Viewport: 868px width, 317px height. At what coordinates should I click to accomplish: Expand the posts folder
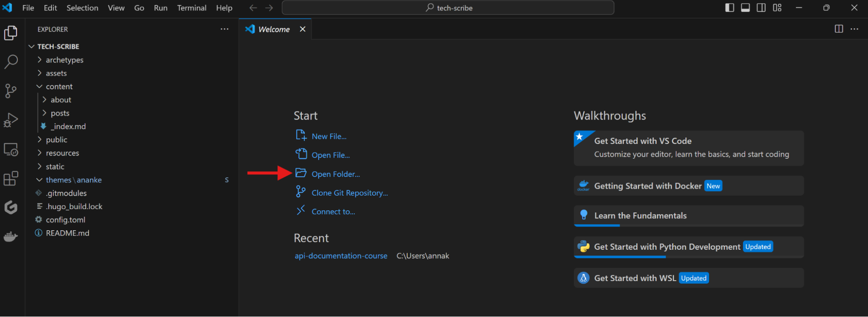[x=44, y=113]
